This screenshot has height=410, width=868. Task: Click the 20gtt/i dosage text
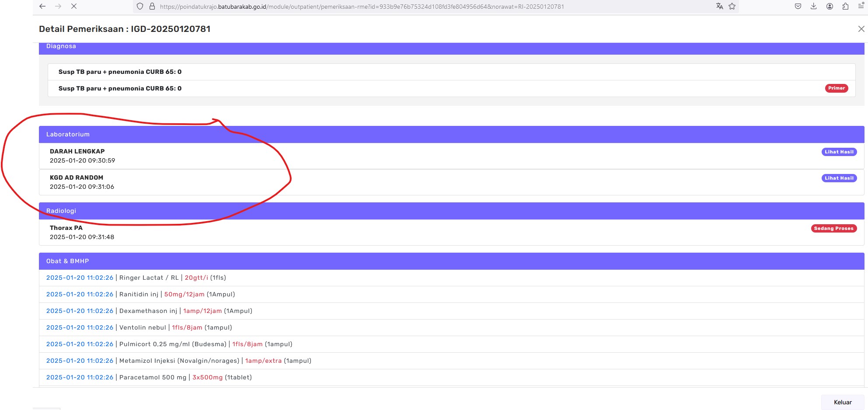[x=196, y=278]
